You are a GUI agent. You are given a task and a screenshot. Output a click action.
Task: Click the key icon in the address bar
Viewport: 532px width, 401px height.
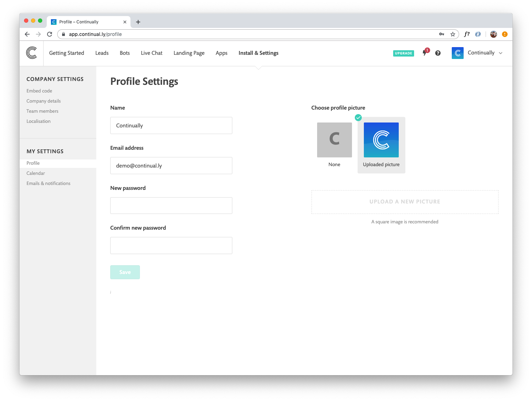point(441,34)
